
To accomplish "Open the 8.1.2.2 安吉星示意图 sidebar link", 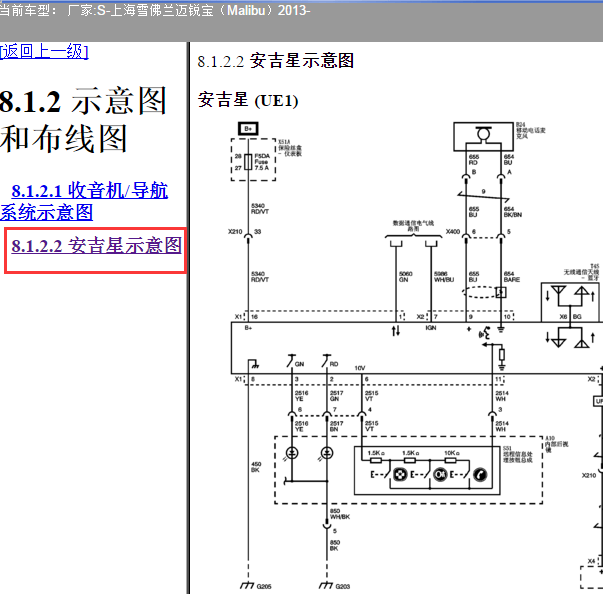I will pyautogui.click(x=96, y=245).
